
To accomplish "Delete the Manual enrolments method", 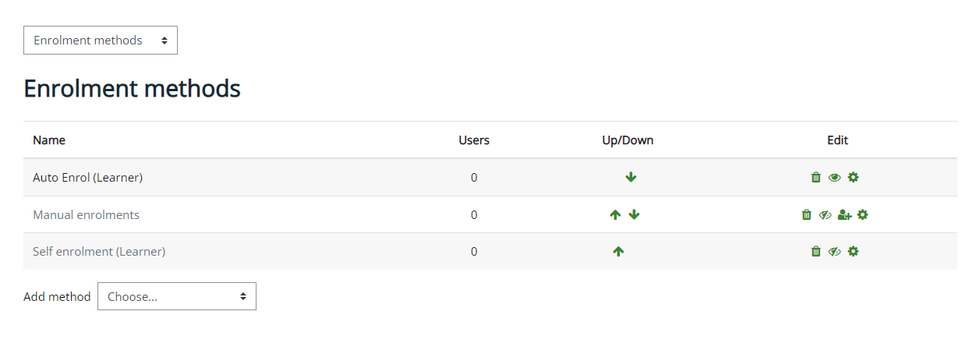I will [807, 214].
